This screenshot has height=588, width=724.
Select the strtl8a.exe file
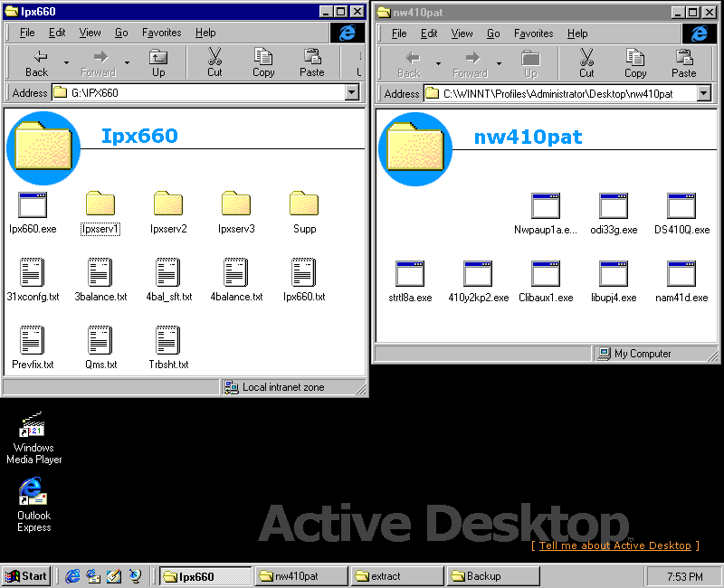coord(410,282)
